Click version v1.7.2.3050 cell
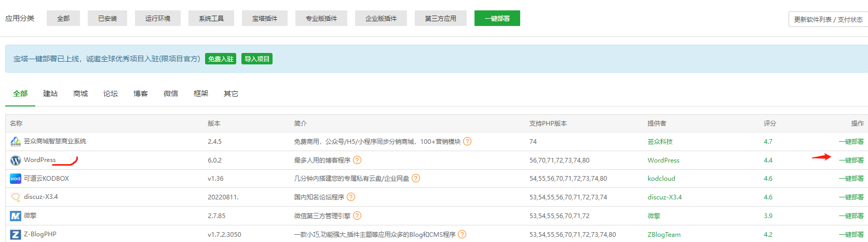This screenshot has height=242, width=868. click(x=224, y=234)
